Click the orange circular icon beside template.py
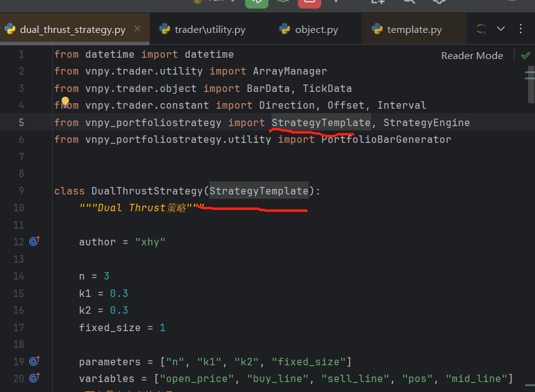The width and height of the screenshot is (535, 392). (x=481, y=29)
